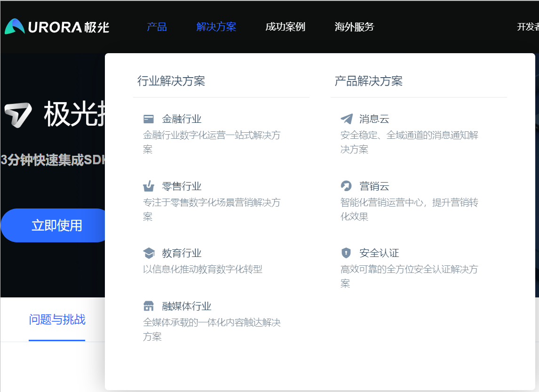This screenshot has width=539, height=392.
Task: Open the 融媒体行业 description text
Action: click(x=212, y=329)
